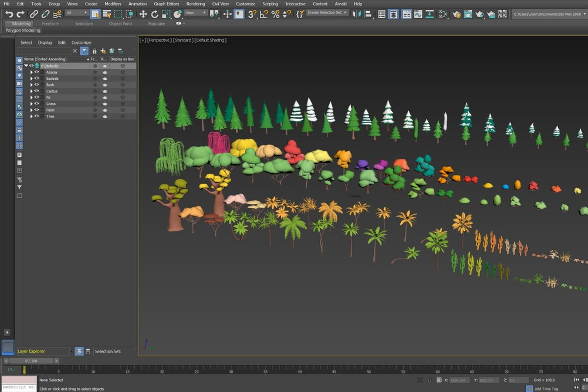Click Customize in the Layer Explorer menu
The height and width of the screenshot is (392, 588).
[x=81, y=43]
